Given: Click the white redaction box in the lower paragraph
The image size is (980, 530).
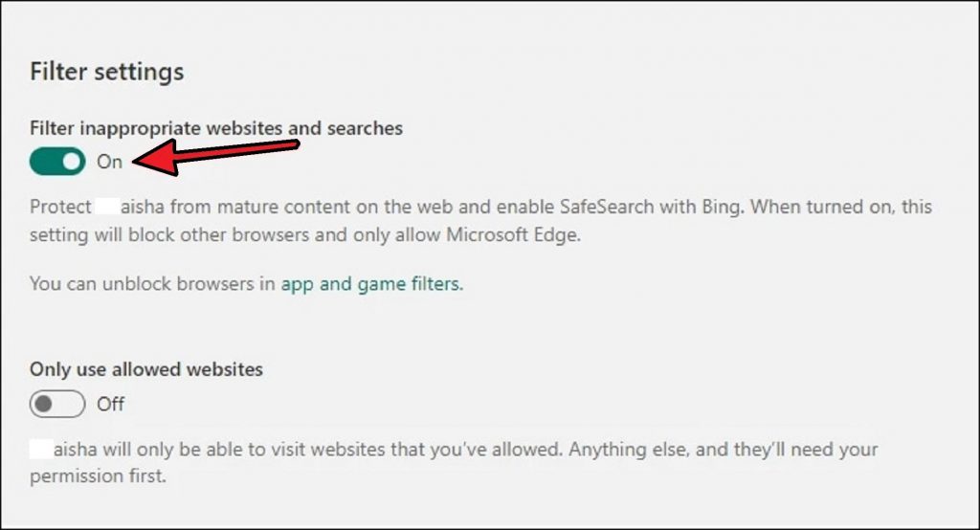Looking at the screenshot, I should [x=41, y=449].
